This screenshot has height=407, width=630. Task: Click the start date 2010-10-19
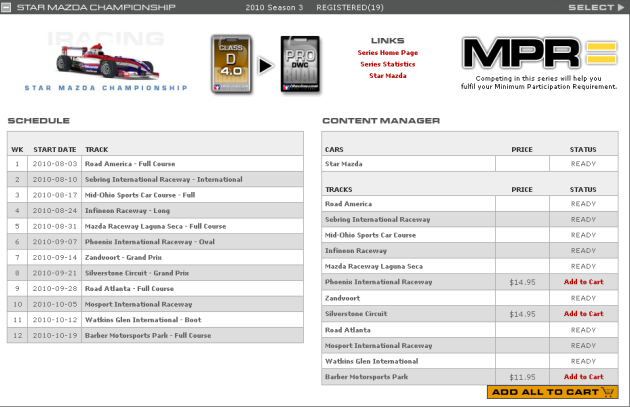click(x=55, y=335)
